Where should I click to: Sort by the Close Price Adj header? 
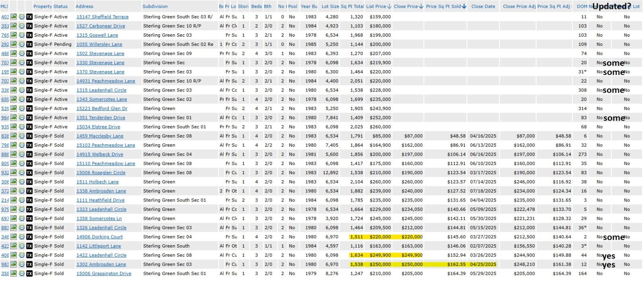[x=519, y=6]
